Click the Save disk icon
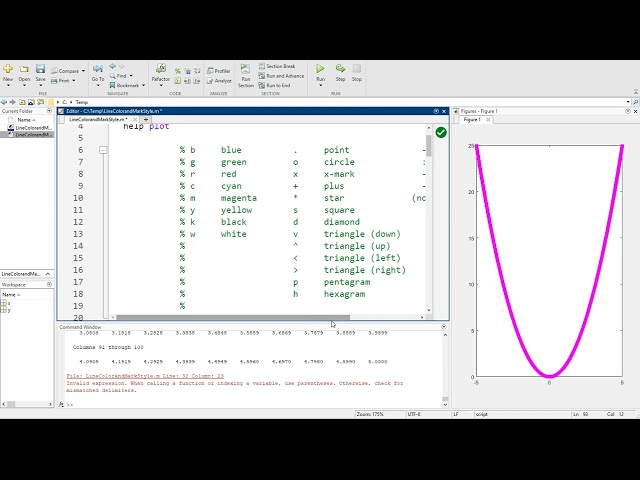The width and height of the screenshot is (640, 480). (40, 69)
